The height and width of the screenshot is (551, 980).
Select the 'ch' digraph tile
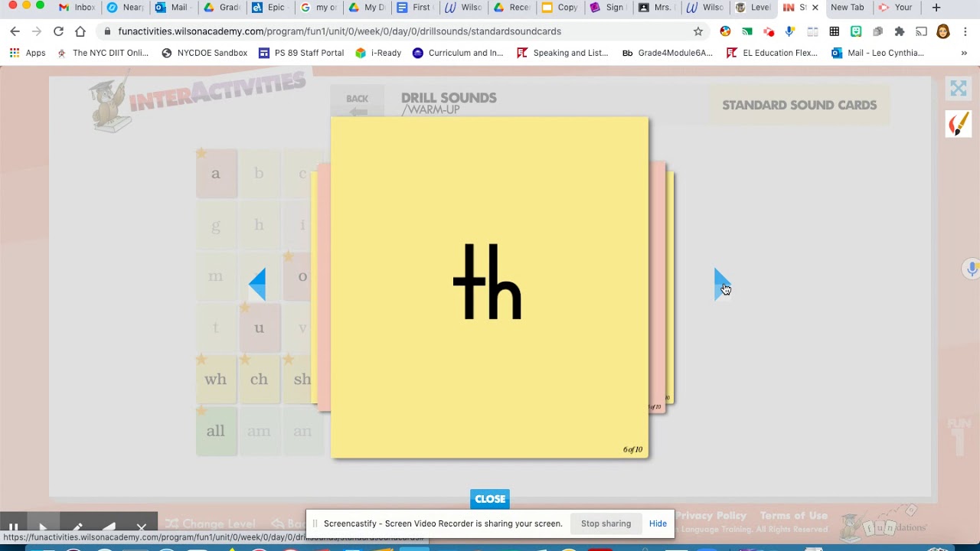point(259,380)
